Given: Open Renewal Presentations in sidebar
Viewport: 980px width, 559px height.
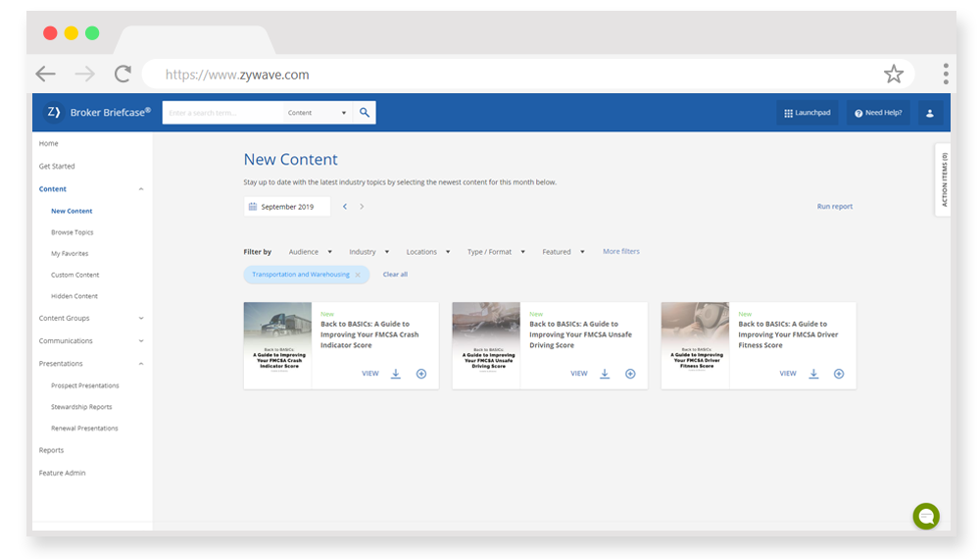Looking at the screenshot, I should click(84, 429).
